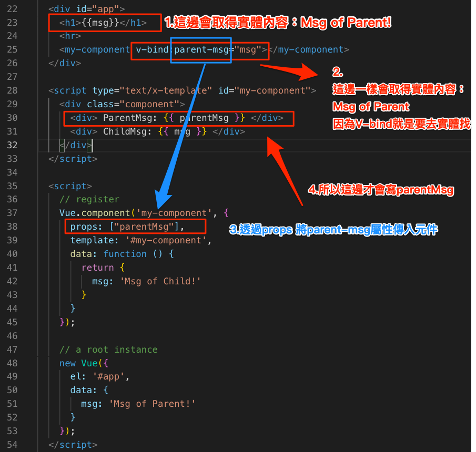Click class="component" on line 29
The image size is (476, 452).
coord(133,104)
